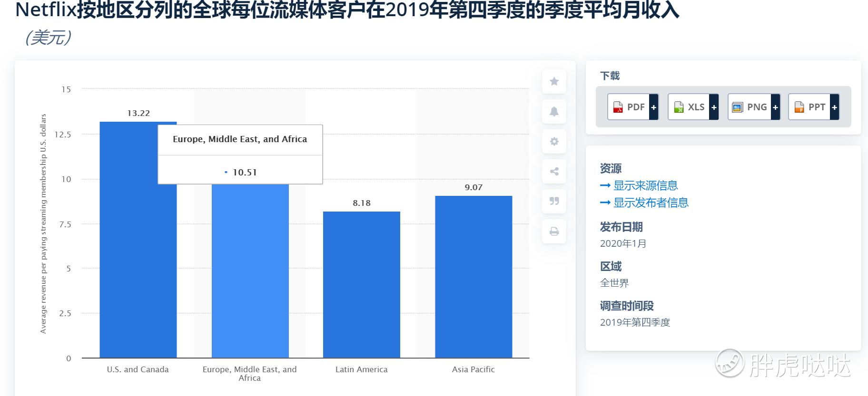Click the 2020年1月 publish date text
The width and height of the screenshot is (868, 396).
(x=623, y=243)
